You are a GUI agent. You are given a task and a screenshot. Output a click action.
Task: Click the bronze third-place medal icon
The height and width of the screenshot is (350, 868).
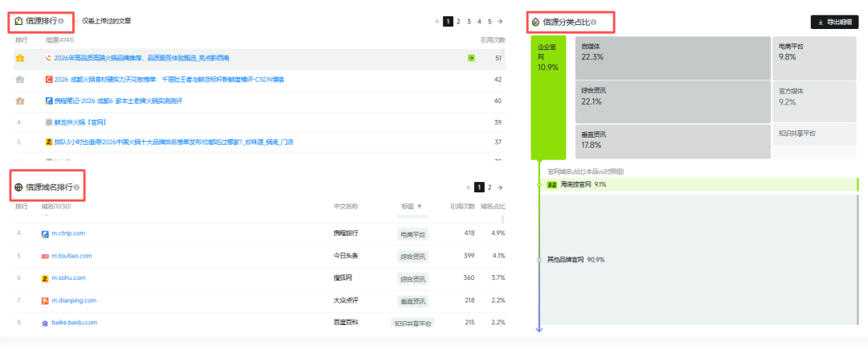19,101
